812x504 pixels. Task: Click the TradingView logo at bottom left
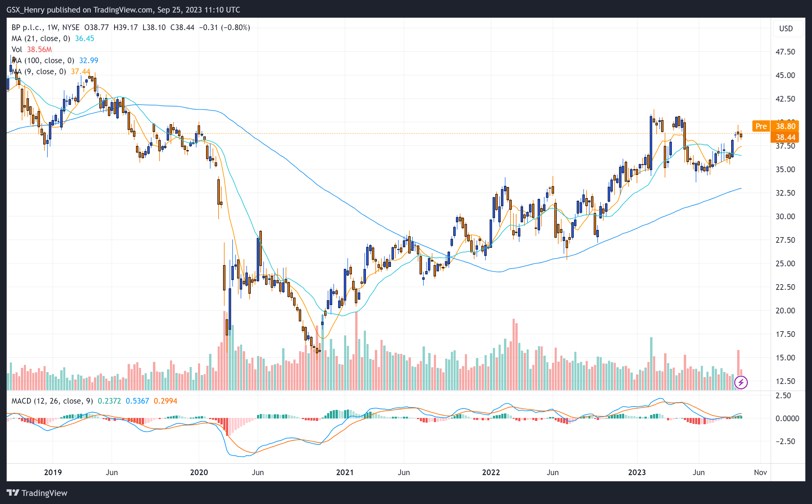[37, 493]
